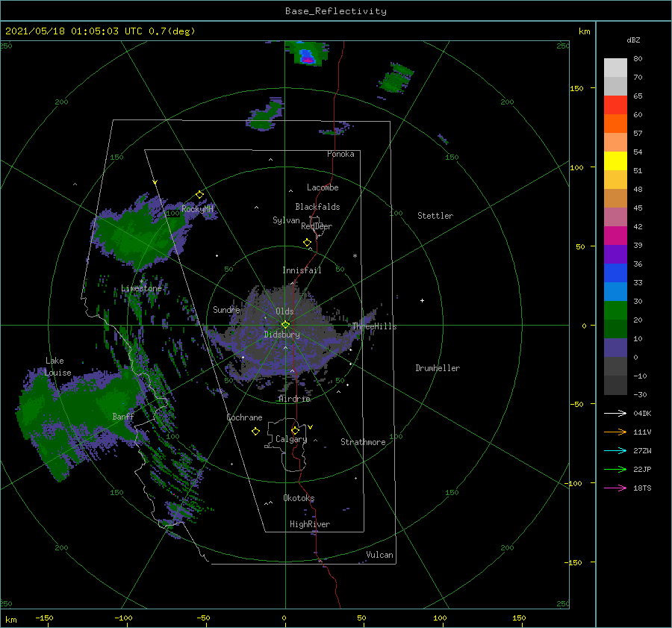Click the Strathmore label
This screenshot has height=628, width=672.
tap(363, 442)
